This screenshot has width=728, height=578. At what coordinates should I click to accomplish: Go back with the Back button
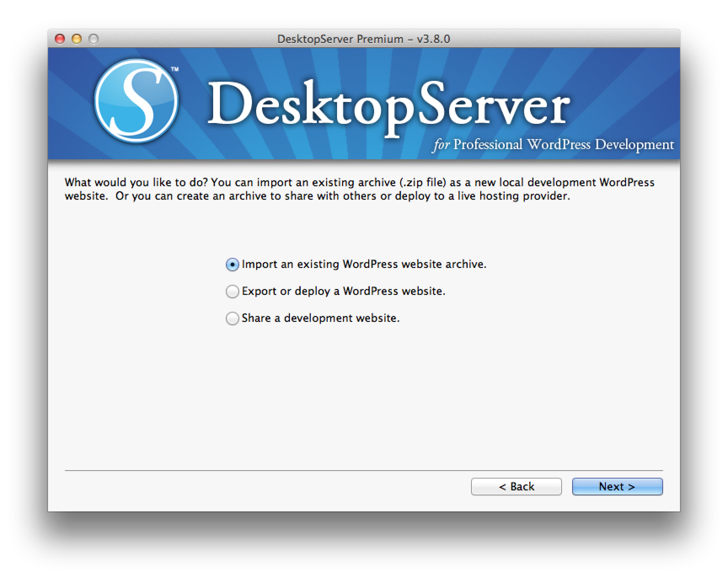[516, 487]
